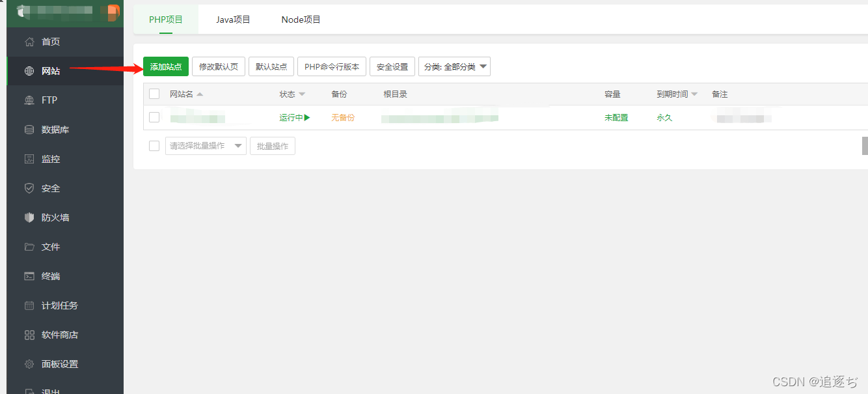
Task: Open the 首页 home page
Action: point(50,41)
